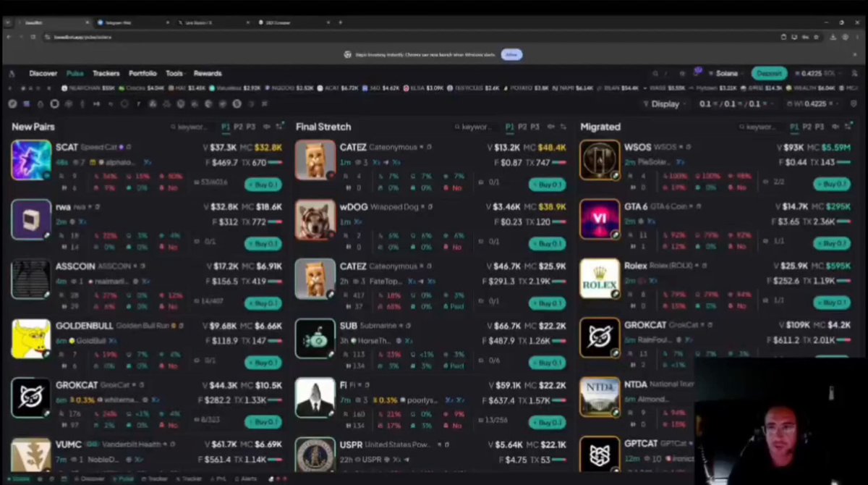The width and height of the screenshot is (868, 485).
Task: Click the GROKCAT icon in New Pairs
Action: click(x=31, y=397)
